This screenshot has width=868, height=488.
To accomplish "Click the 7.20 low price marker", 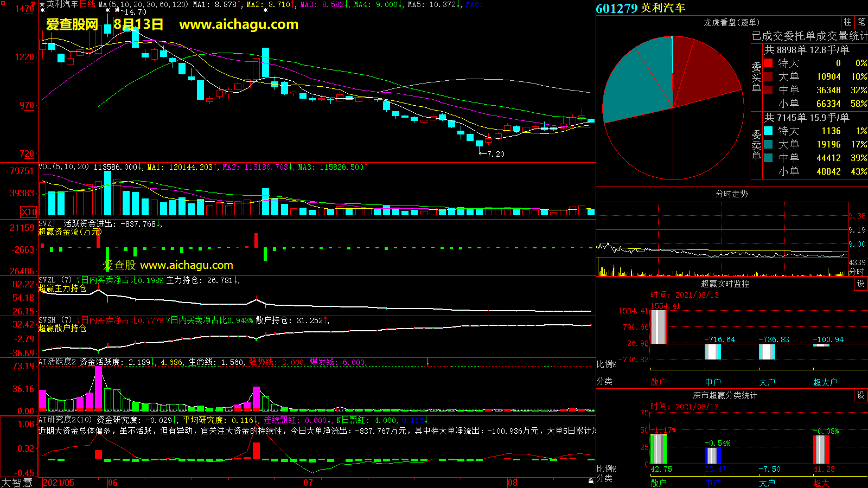I will point(495,154).
